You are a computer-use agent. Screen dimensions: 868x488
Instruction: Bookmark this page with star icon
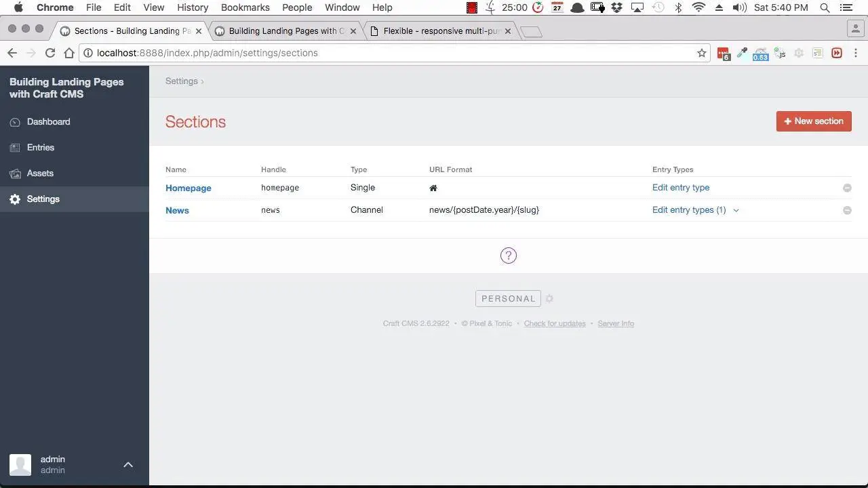pos(702,53)
